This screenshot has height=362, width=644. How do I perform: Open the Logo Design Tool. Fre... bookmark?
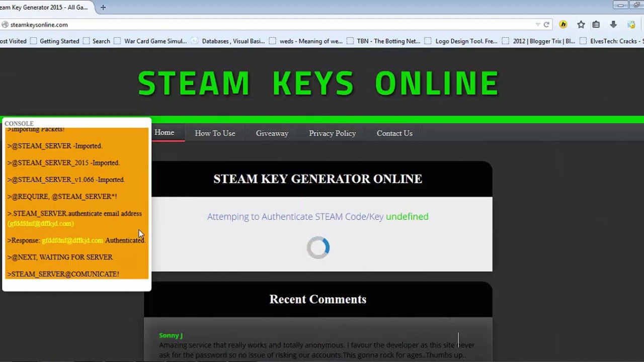[x=461, y=41]
